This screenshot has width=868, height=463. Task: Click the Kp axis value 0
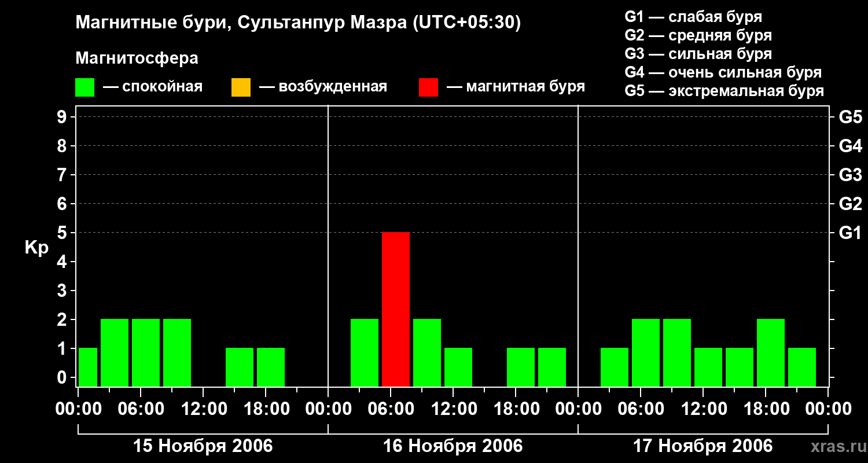coord(63,377)
